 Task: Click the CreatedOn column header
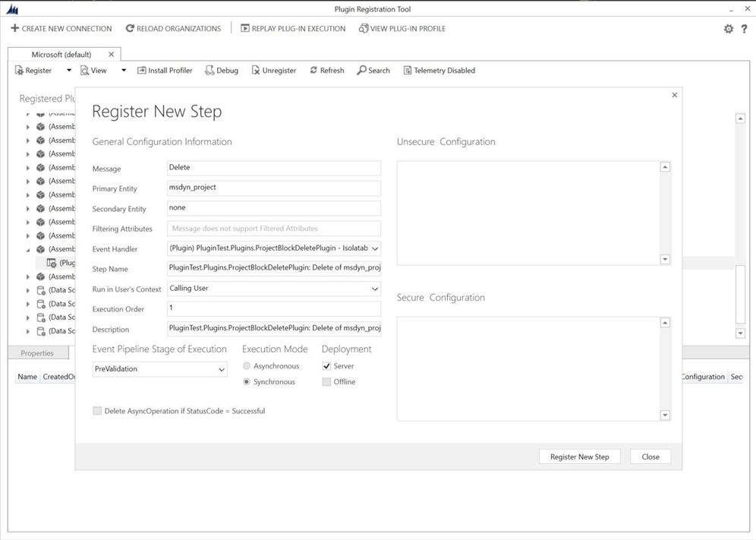point(58,377)
